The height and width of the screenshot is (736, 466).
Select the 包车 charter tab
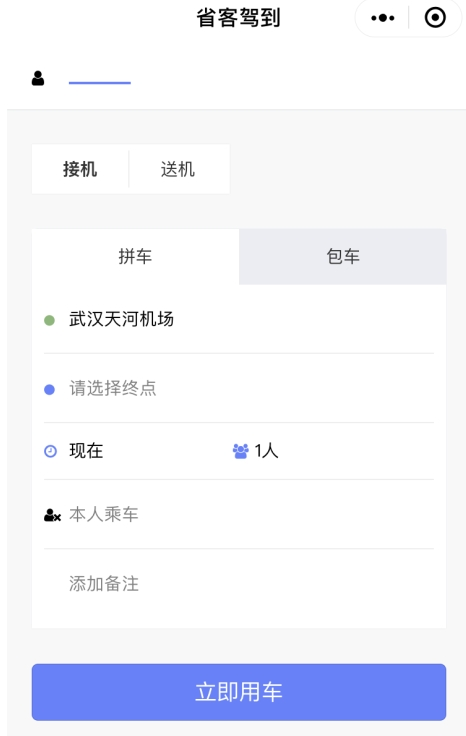coord(343,257)
